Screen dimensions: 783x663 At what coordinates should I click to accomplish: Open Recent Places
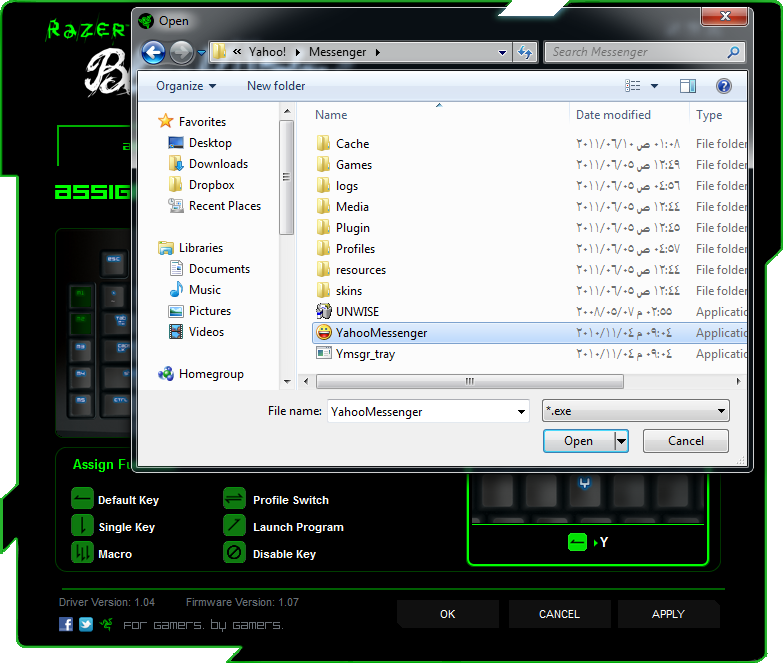point(215,206)
